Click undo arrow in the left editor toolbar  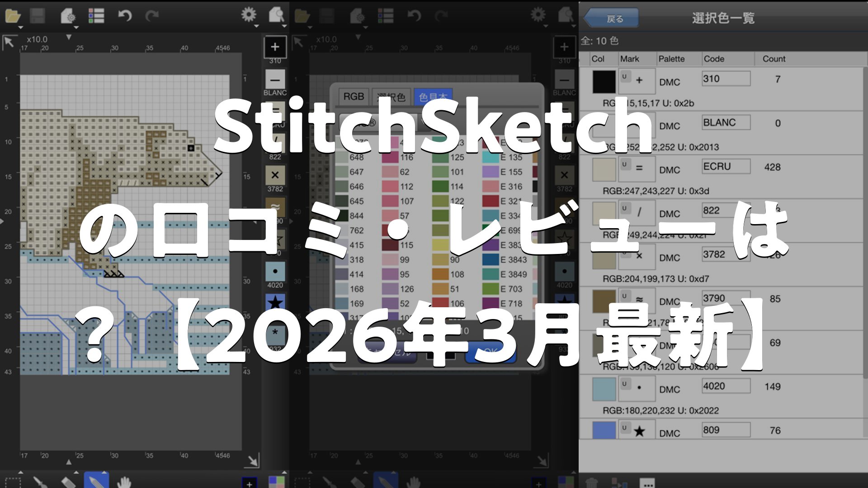pos(124,16)
